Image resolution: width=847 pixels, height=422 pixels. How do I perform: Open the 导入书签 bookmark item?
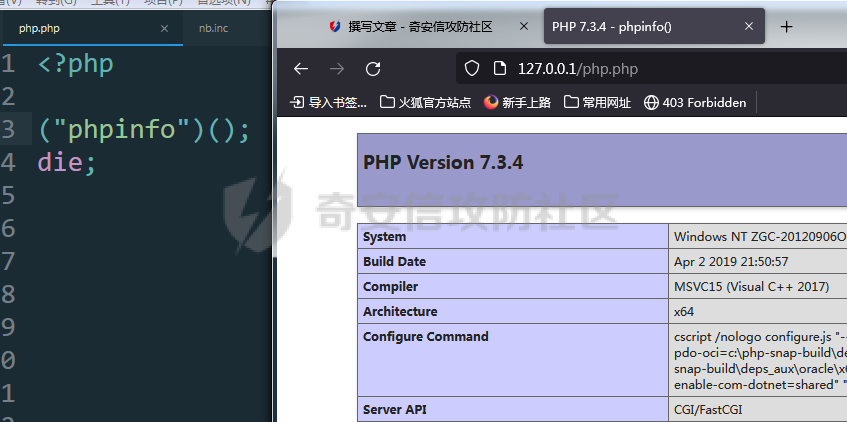tap(328, 102)
